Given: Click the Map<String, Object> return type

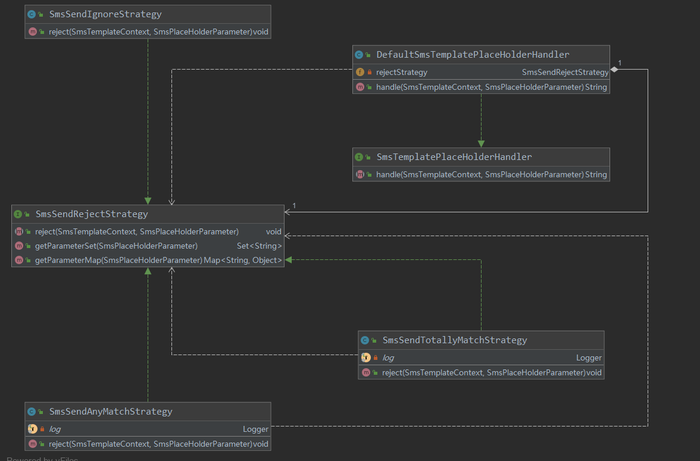Looking at the screenshot, I should click(x=243, y=260).
